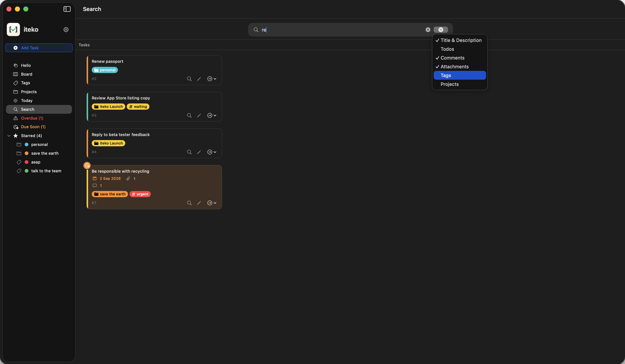Open move menu for task #7

212,203
